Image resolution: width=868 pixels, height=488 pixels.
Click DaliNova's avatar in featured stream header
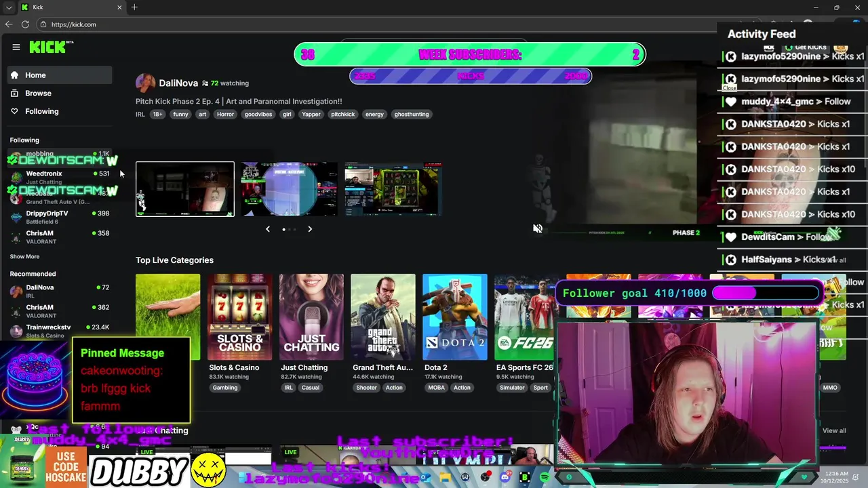pos(145,83)
